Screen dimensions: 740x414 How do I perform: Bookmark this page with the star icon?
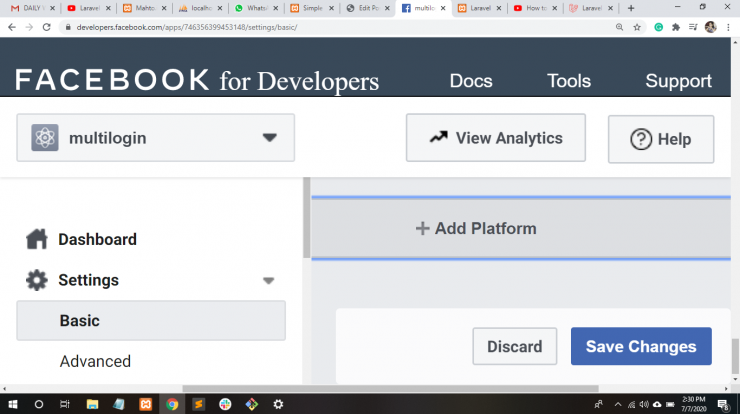pyautogui.click(x=637, y=27)
